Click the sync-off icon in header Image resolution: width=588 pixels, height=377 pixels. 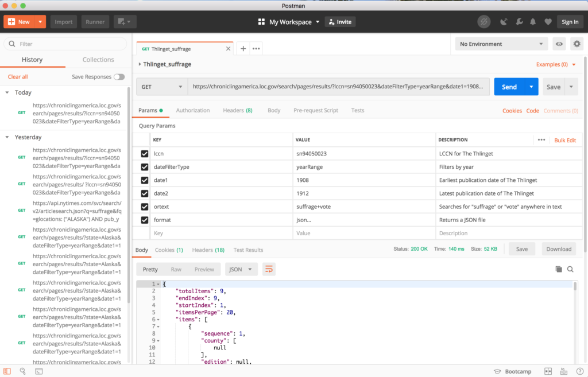point(483,22)
